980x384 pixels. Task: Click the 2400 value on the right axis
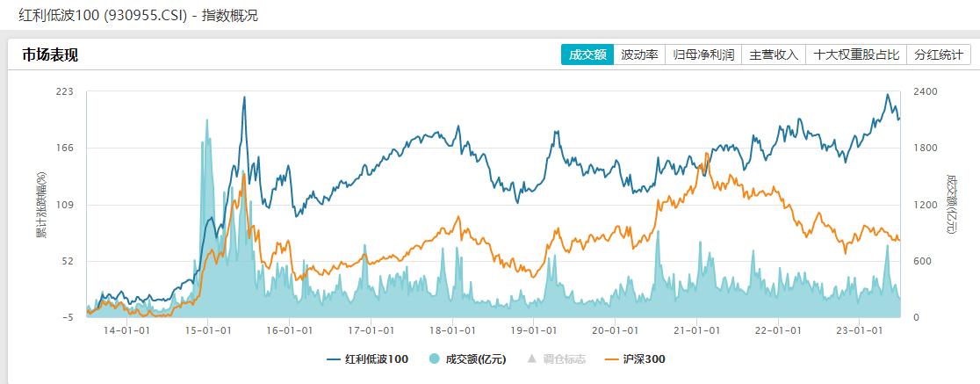[926, 91]
